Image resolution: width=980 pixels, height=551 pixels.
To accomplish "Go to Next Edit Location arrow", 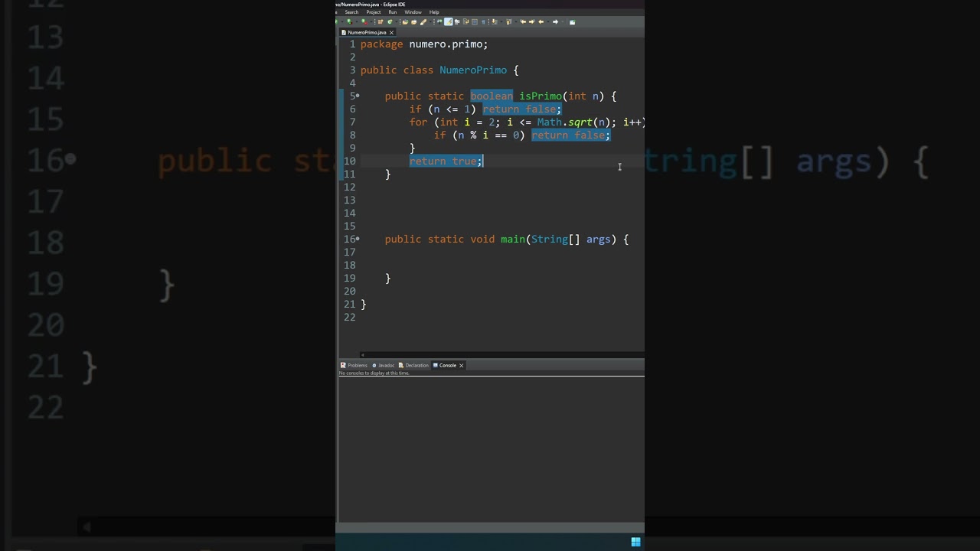I will tap(531, 22).
